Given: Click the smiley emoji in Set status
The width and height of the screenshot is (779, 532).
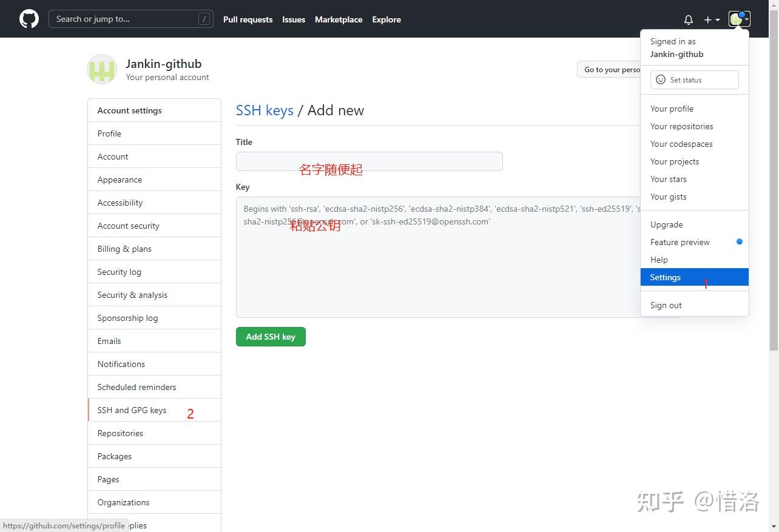Looking at the screenshot, I should (660, 79).
